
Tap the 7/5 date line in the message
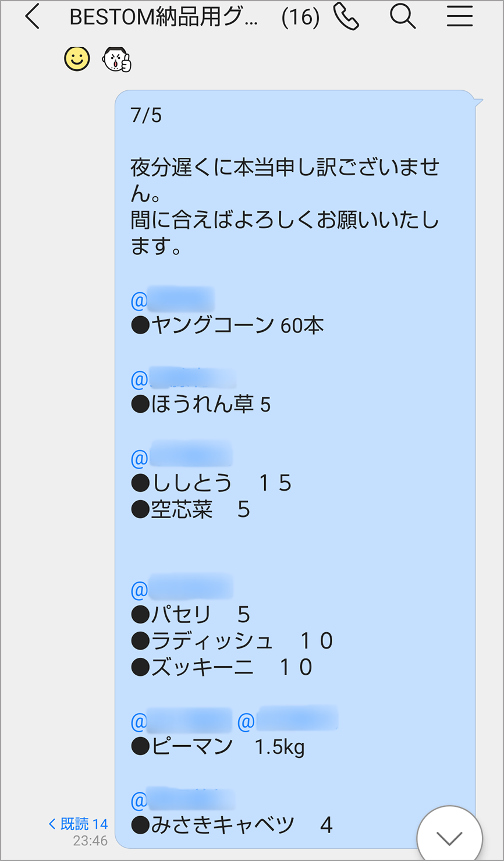point(147,115)
